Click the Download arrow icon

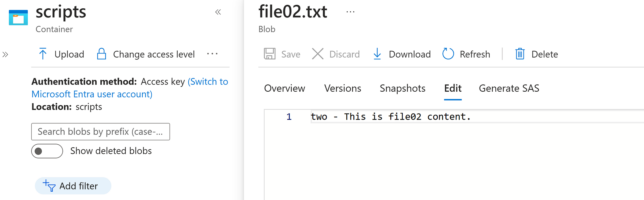pos(377,54)
